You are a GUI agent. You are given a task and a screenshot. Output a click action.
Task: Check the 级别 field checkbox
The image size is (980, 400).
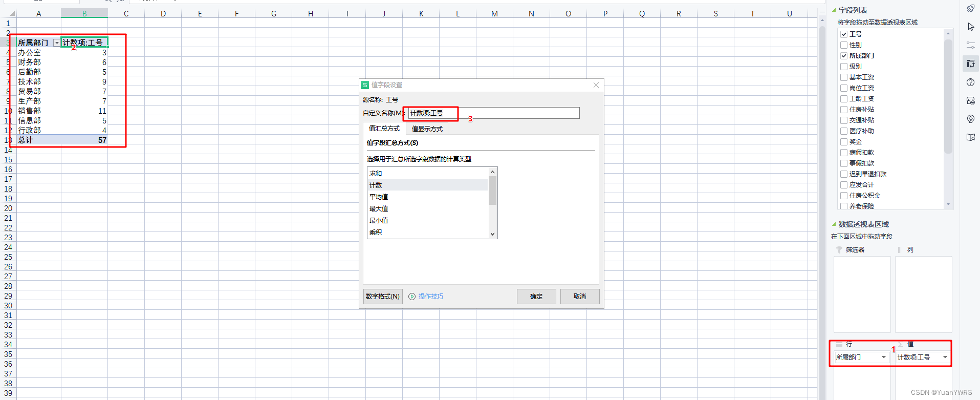(x=844, y=67)
